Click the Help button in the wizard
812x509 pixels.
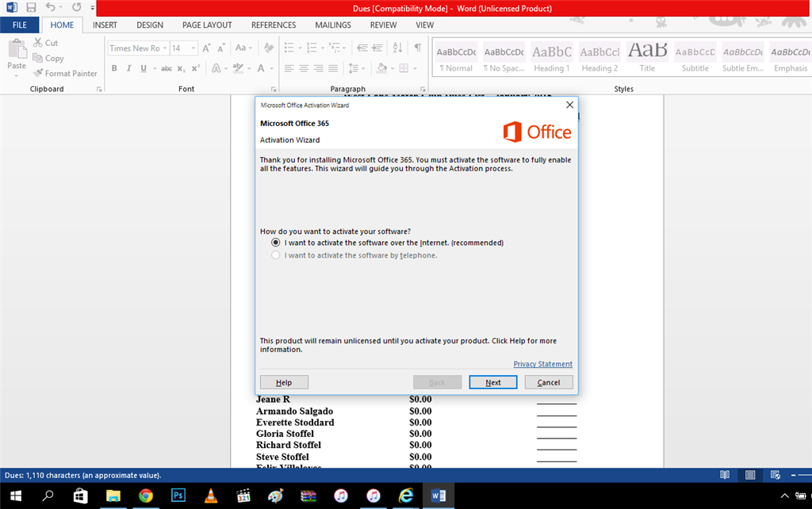pos(284,382)
